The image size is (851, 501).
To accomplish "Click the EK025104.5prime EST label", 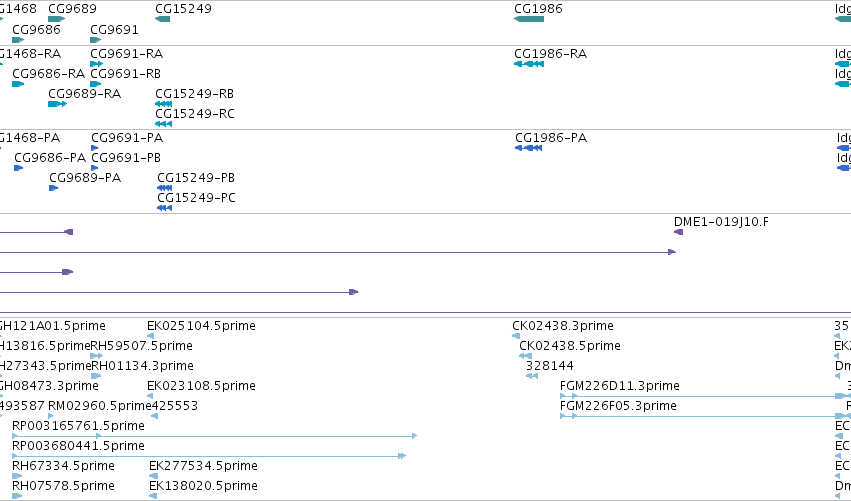I will 201,326.
